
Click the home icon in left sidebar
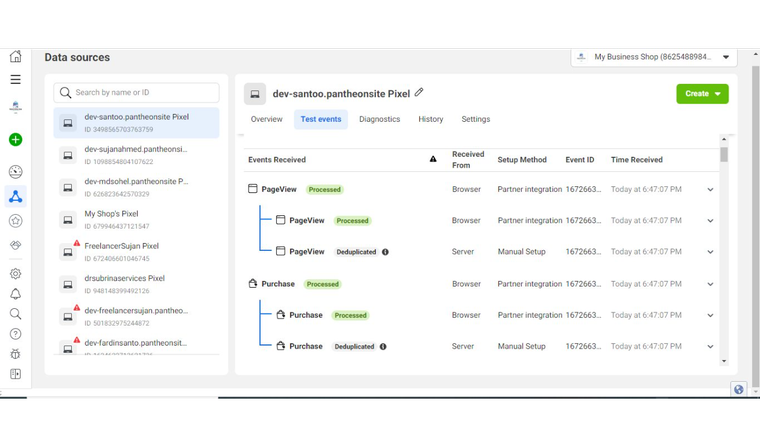15,57
